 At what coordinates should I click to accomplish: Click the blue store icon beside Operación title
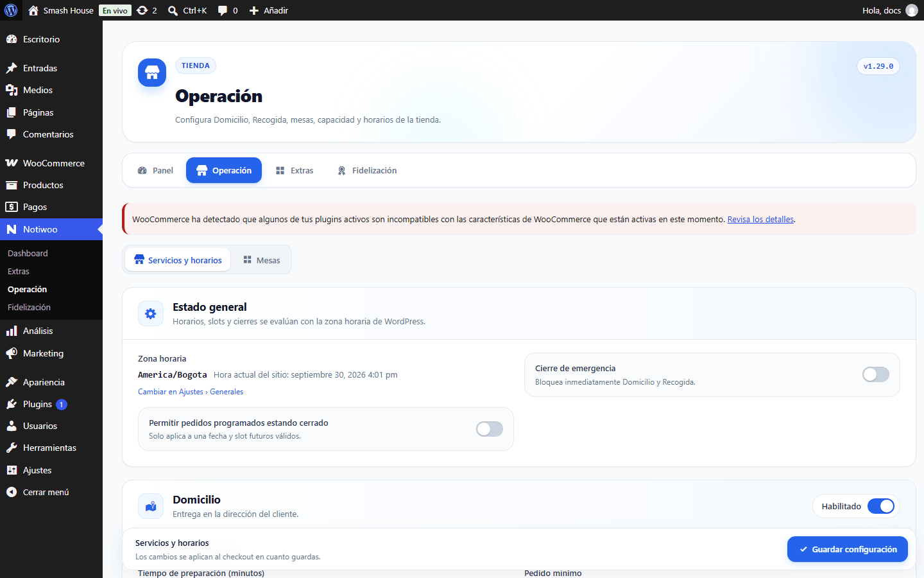[x=152, y=73]
